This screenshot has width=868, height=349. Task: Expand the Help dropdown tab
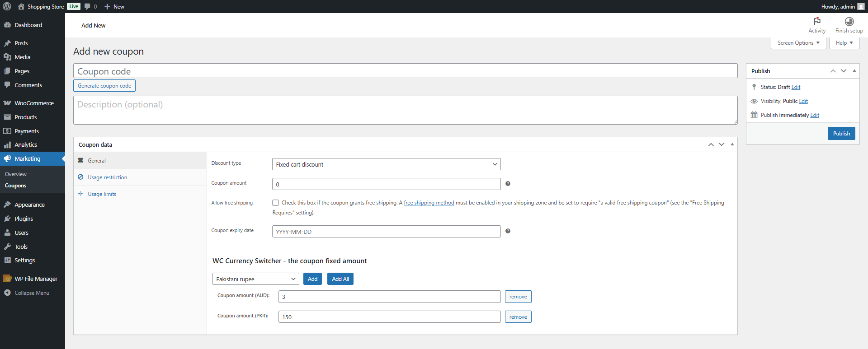pos(844,43)
